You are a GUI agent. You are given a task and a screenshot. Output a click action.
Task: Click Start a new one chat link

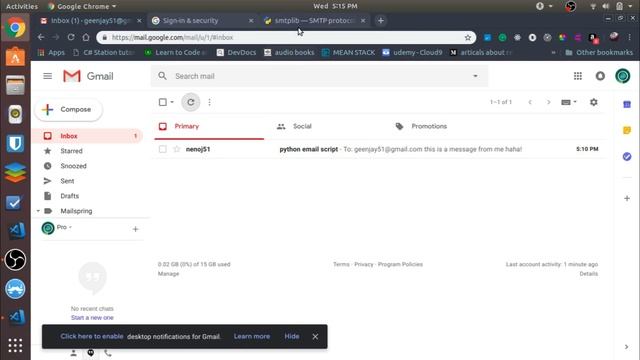coord(92,318)
